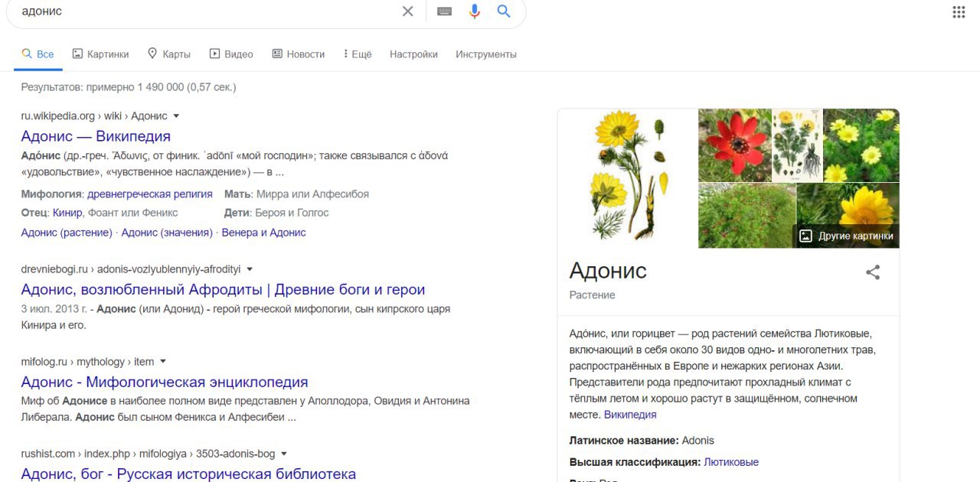
Task: Open древнегреческая религия link
Action: (x=150, y=194)
